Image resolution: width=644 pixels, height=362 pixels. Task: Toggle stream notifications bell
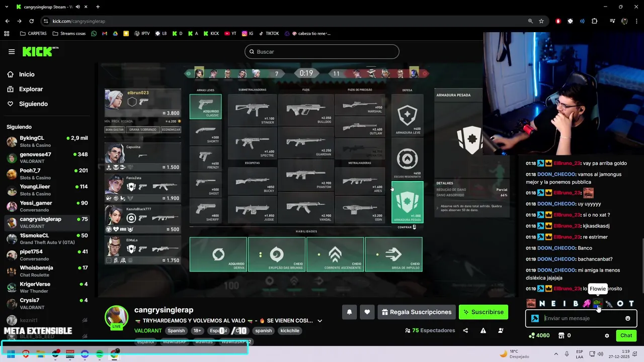click(349, 312)
